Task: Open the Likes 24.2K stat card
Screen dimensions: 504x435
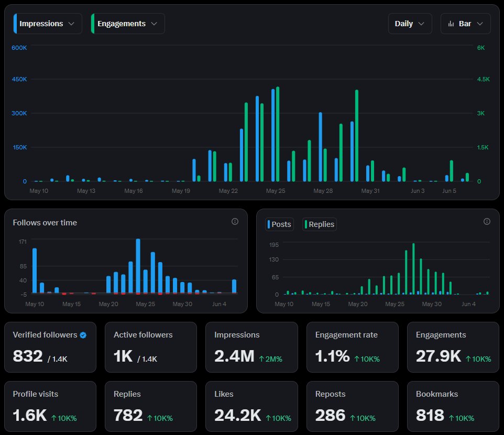Action: (251, 406)
